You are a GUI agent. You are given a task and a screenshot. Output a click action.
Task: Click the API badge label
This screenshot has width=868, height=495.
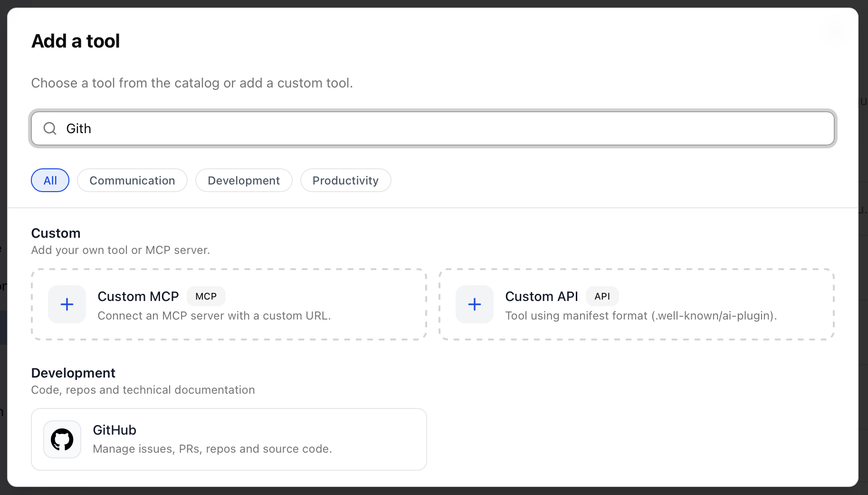(x=602, y=296)
